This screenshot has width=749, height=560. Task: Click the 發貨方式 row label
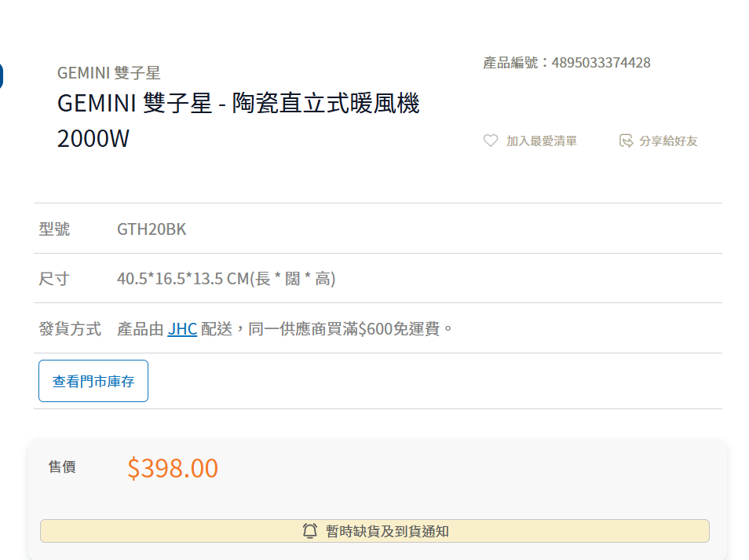pyautogui.click(x=70, y=328)
